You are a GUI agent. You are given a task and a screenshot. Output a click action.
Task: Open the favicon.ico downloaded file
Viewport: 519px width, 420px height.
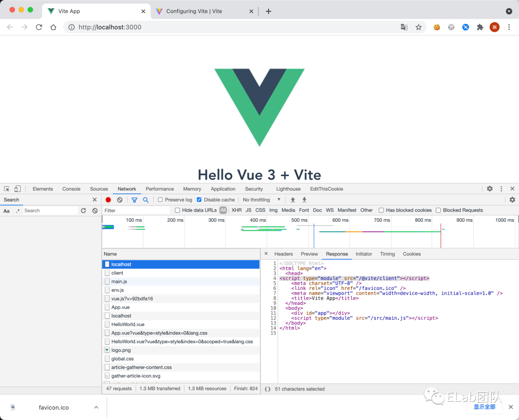pos(54,408)
